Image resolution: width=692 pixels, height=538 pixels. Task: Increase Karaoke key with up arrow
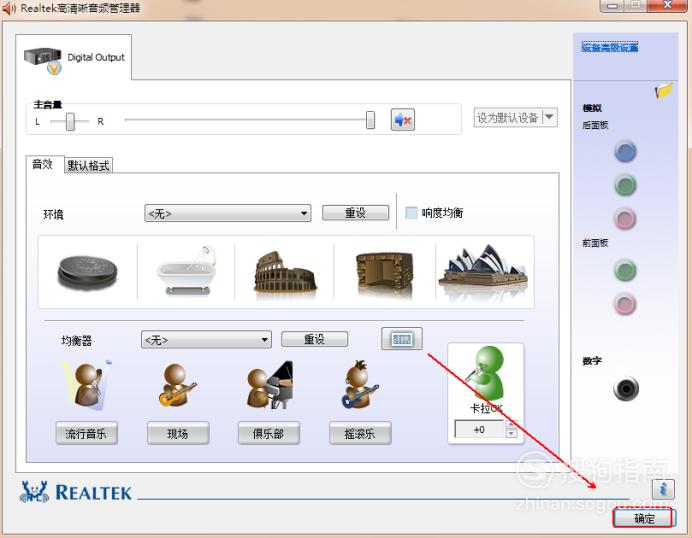click(x=511, y=424)
